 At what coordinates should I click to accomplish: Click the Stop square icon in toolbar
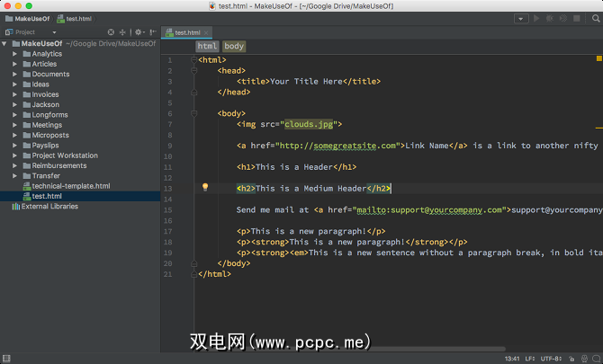coord(575,18)
